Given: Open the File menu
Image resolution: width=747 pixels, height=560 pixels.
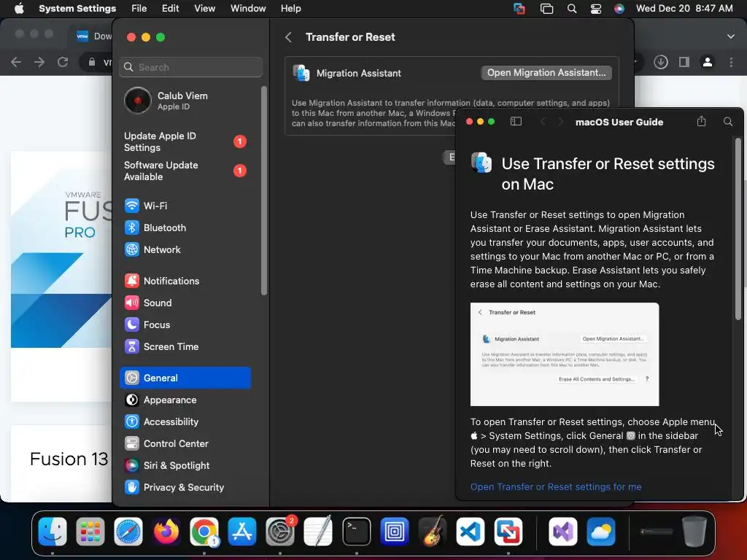Looking at the screenshot, I should click(139, 9).
